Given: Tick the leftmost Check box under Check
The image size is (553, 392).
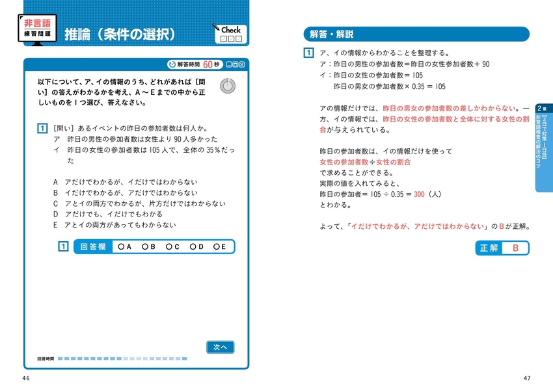Looking at the screenshot, I should click(x=224, y=39).
